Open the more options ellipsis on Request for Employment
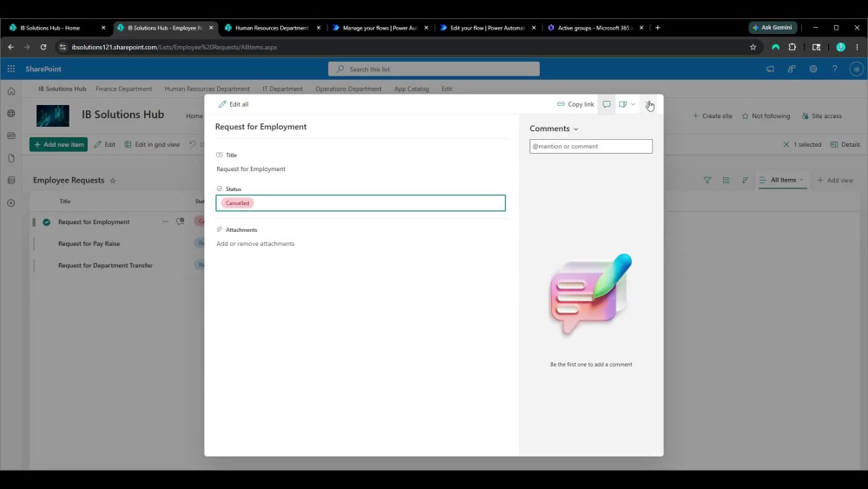The width and height of the screenshot is (868, 489). point(166,221)
